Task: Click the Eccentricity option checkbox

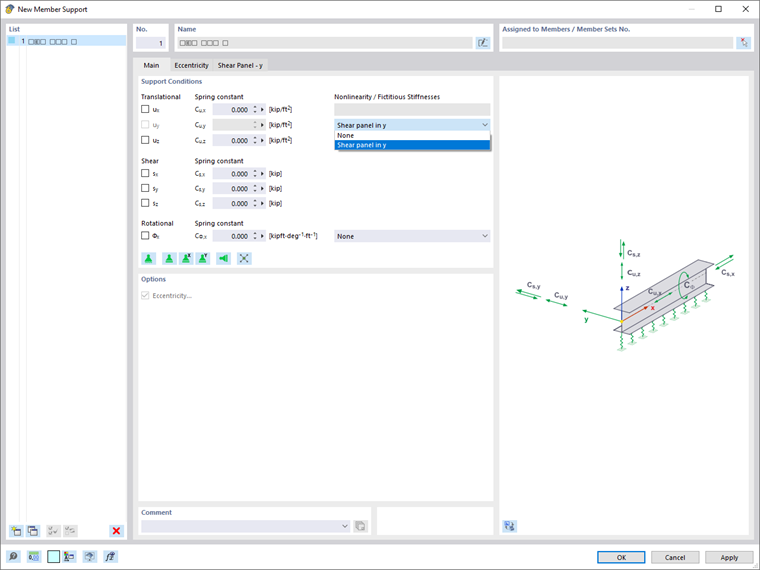Action: (145, 295)
